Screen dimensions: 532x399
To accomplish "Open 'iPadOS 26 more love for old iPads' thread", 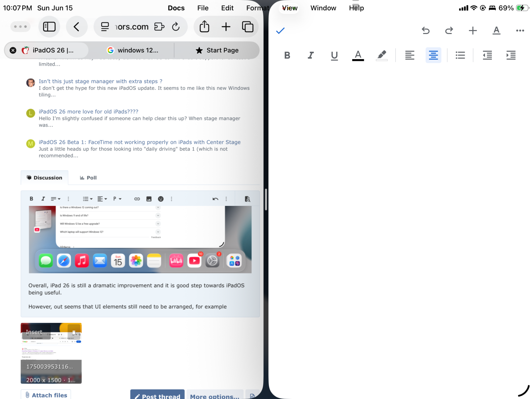I will 89,111.
